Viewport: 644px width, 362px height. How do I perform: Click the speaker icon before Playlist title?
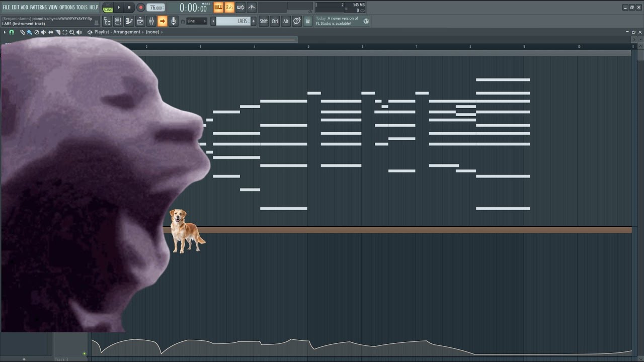(90, 32)
